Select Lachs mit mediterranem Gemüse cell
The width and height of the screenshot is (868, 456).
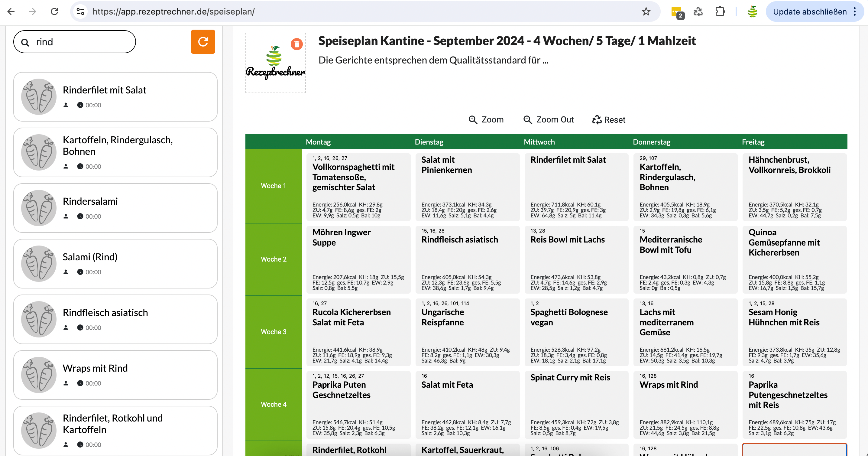click(x=685, y=332)
